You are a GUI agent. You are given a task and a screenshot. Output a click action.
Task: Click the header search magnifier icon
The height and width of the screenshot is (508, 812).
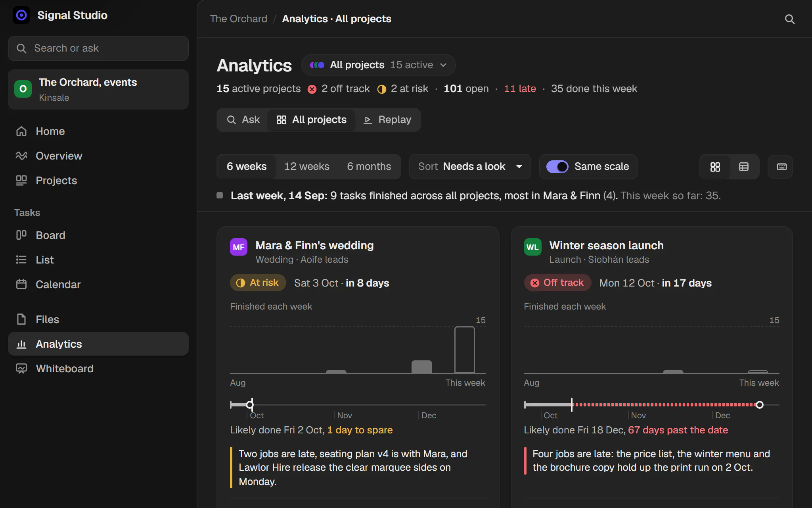(789, 19)
